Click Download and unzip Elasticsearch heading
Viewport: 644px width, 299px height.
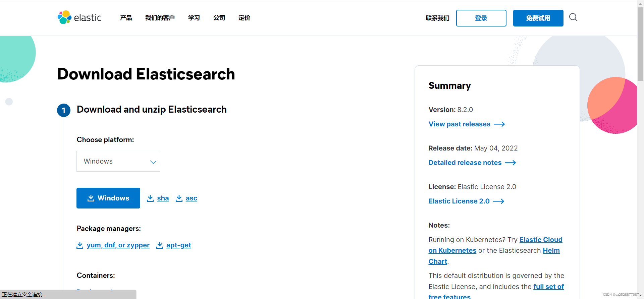(x=152, y=110)
